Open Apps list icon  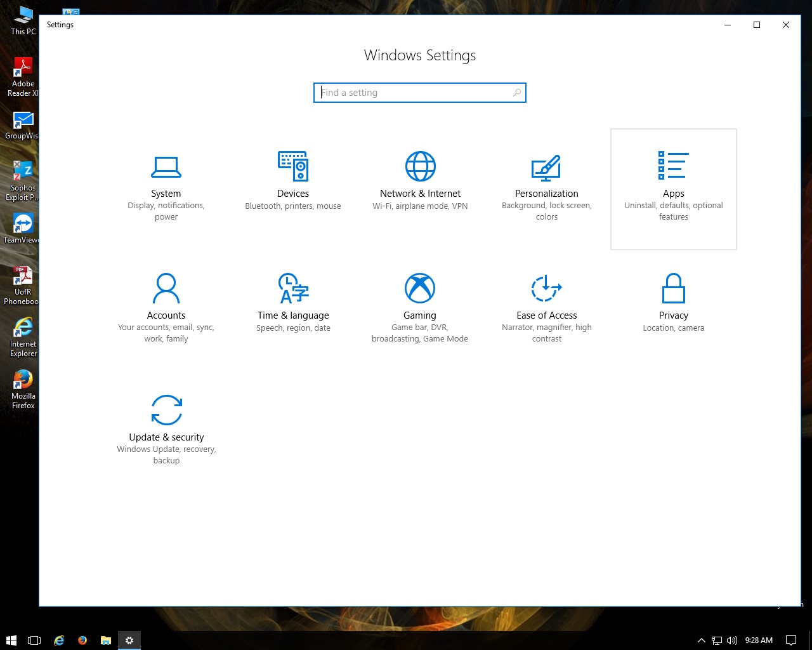[x=673, y=165]
